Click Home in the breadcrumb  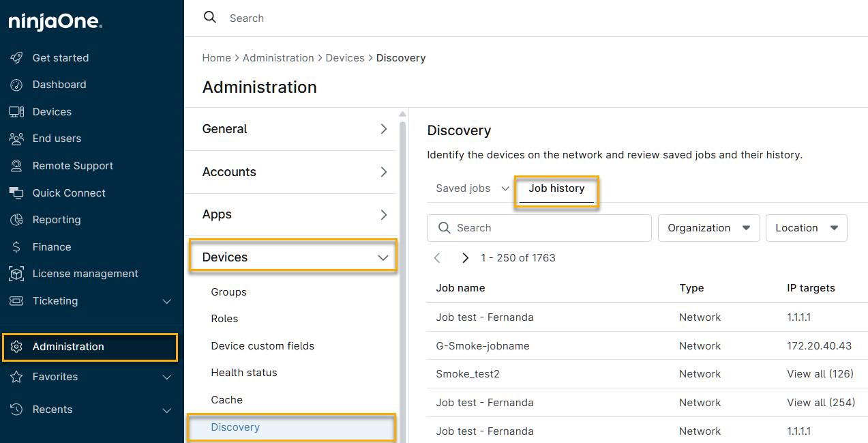pos(216,58)
